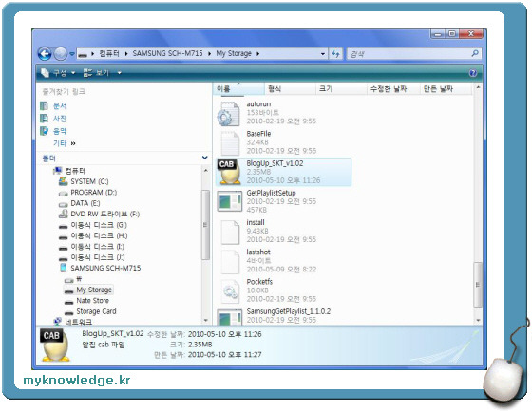Select DVD RW 드라이브 (F:) in tree
Screen dimensions: 532x411
(105, 214)
